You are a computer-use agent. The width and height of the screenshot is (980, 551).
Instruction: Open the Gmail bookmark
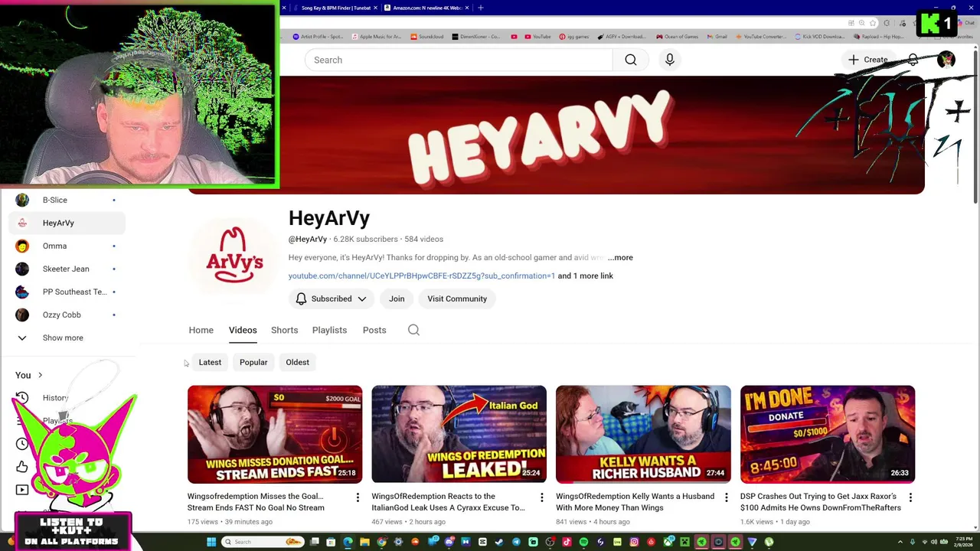[x=717, y=37]
